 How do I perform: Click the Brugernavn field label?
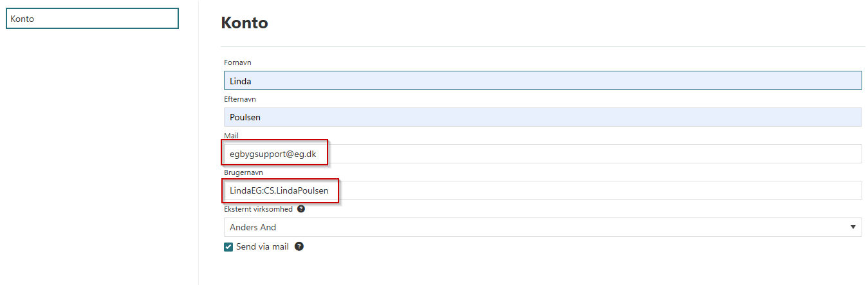click(243, 172)
